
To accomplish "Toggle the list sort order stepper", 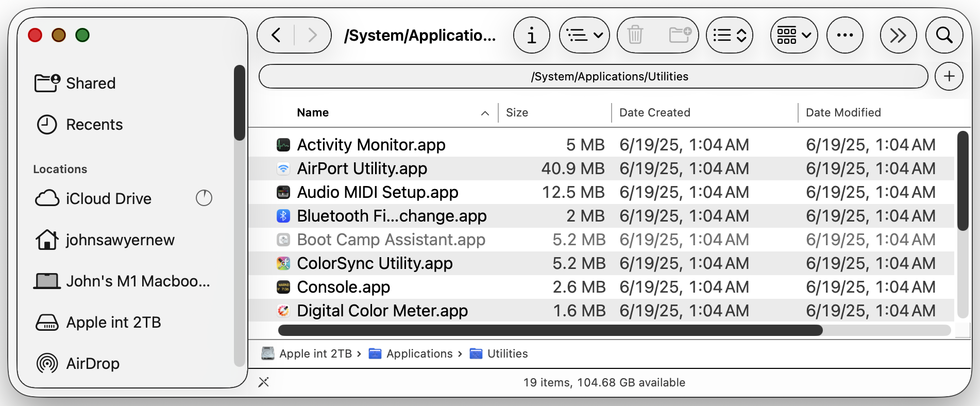I will (730, 36).
